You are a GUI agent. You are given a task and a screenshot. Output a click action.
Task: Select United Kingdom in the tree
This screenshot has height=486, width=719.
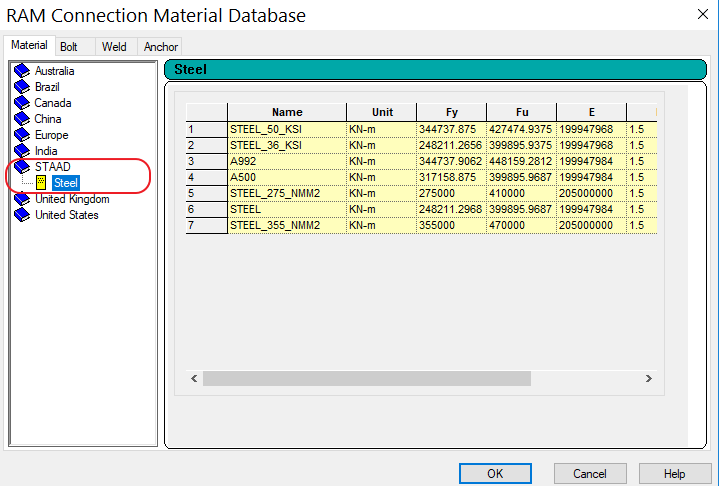pos(72,199)
